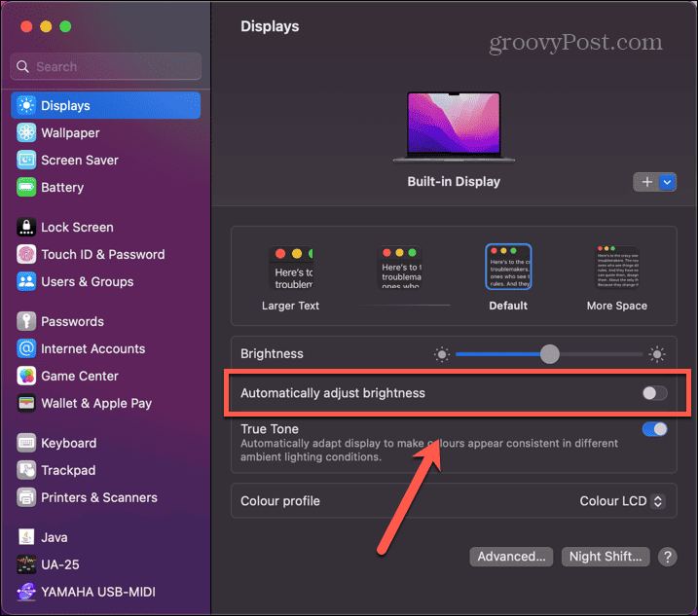Click the low brightness sun icon
698x616 pixels.
(442, 355)
